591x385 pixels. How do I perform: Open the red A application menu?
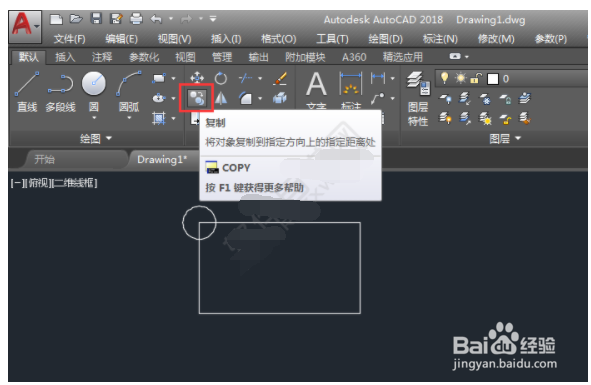[25, 26]
